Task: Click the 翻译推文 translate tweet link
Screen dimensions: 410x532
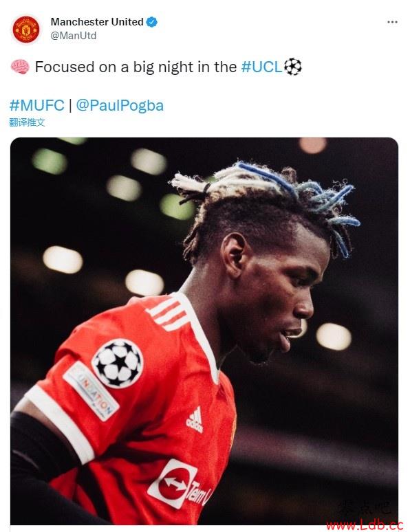Action: [x=28, y=122]
